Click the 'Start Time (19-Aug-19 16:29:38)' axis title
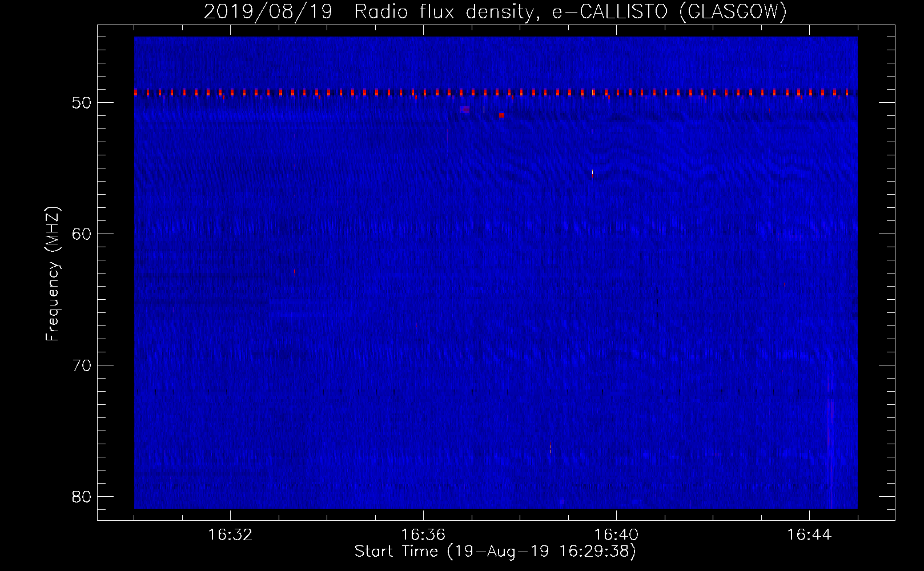 (x=495, y=552)
